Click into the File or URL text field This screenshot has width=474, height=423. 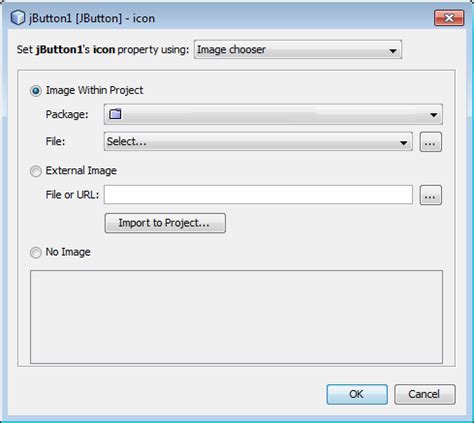point(258,195)
